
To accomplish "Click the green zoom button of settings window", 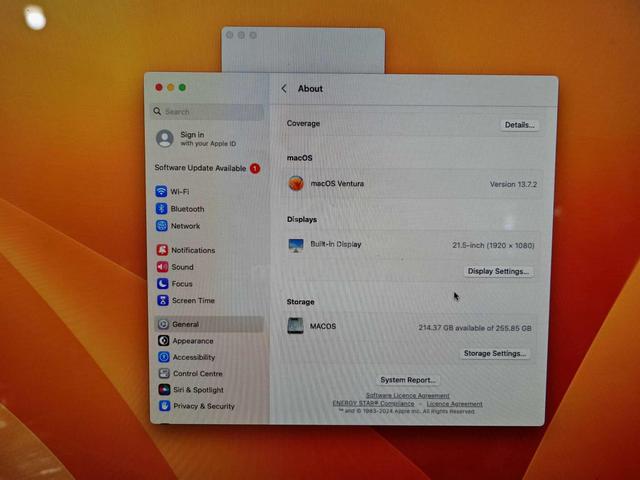I will 182,87.
